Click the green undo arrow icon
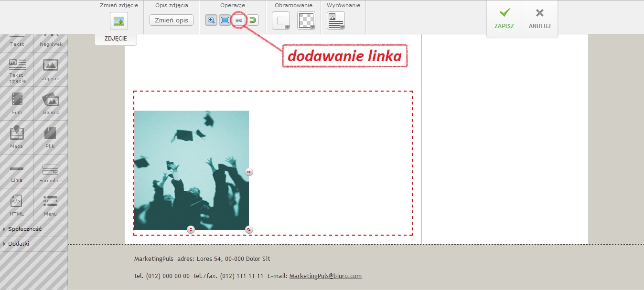The width and height of the screenshot is (644, 290). pos(253,21)
